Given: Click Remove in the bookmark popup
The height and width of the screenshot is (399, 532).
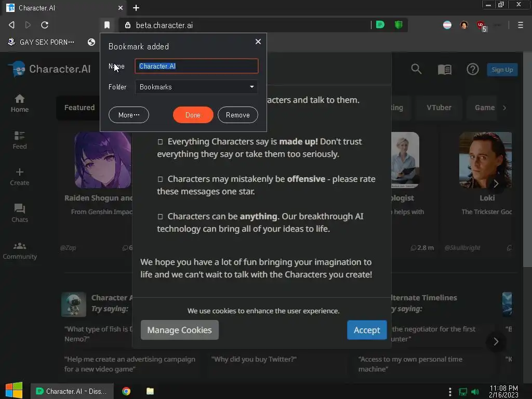Looking at the screenshot, I should click(238, 115).
